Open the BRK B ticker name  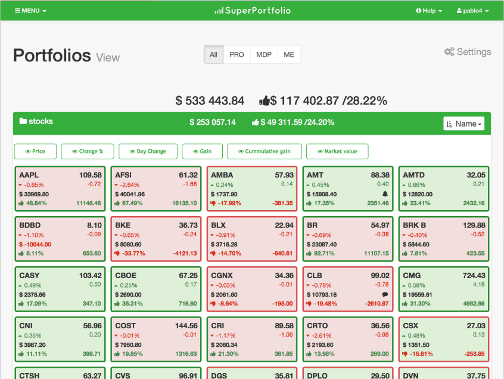click(414, 225)
